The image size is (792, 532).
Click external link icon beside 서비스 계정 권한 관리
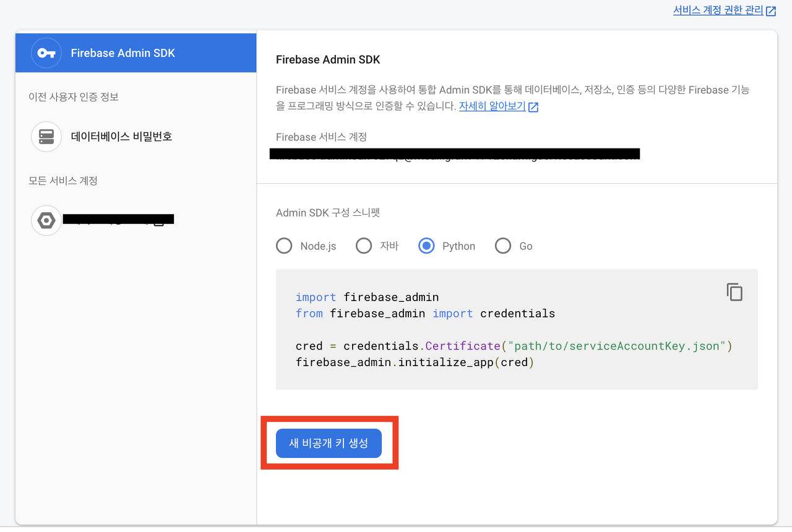tap(771, 11)
